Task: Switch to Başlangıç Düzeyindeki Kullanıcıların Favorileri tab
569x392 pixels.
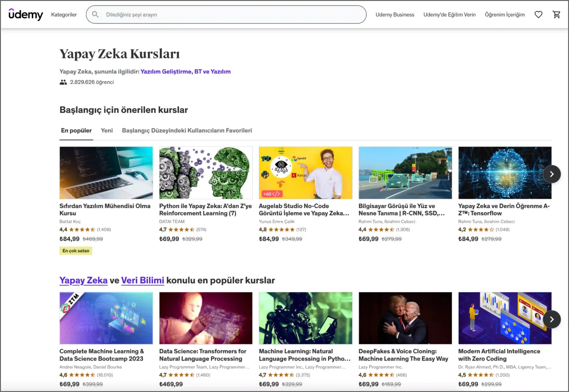Action: 187,131
